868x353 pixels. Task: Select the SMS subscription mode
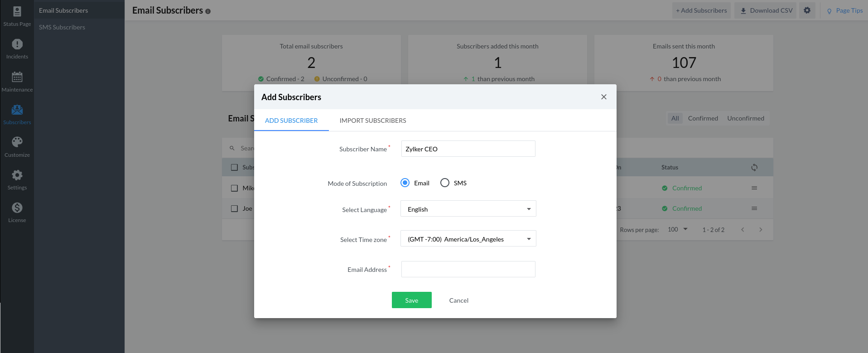445,183
